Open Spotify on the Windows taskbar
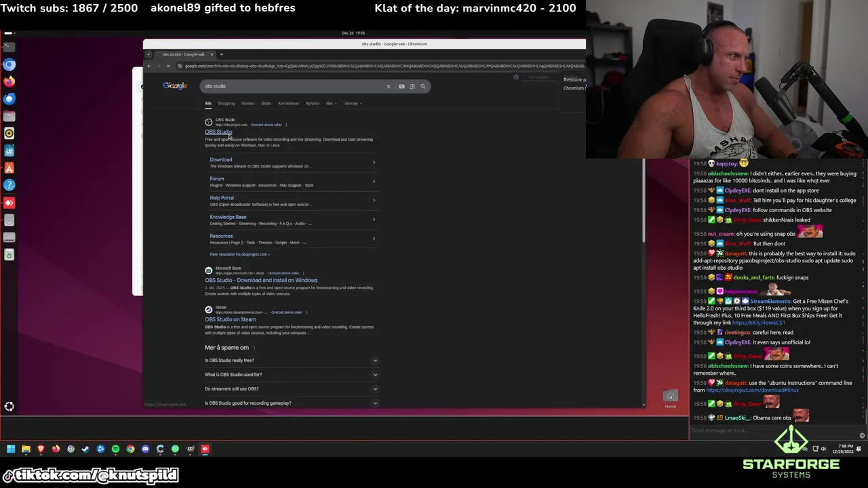 pos(115,449)
